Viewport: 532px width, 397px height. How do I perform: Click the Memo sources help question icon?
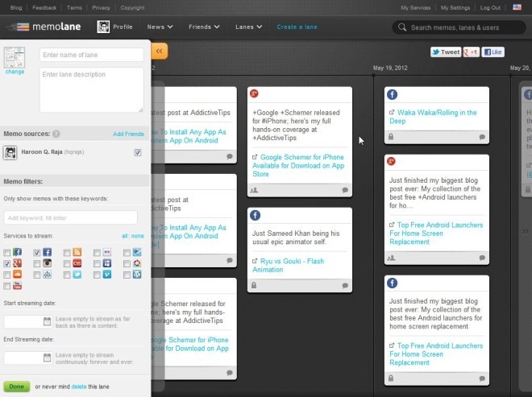pos(56,134)
